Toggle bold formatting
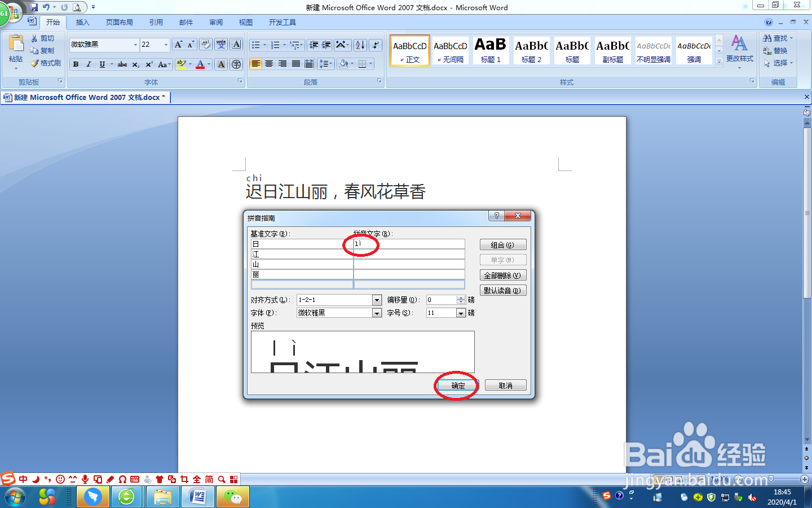The height and width of the screenshot is (508, 812). 76,64
